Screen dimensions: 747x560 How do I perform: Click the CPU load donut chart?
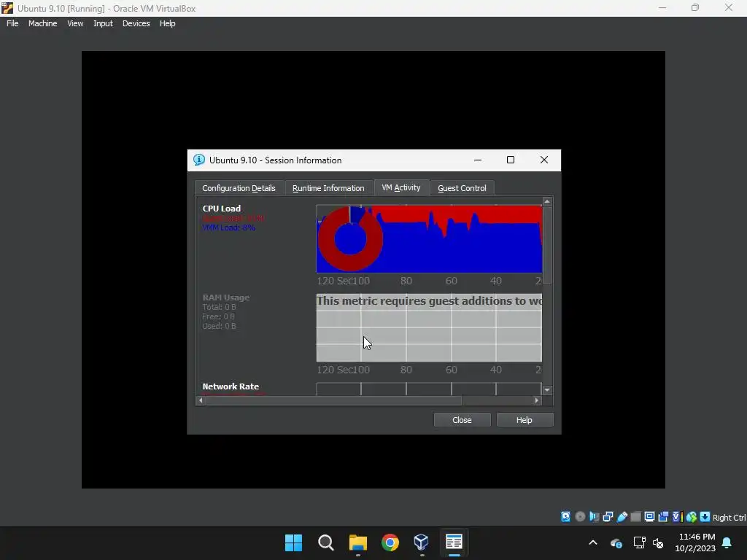350,239
